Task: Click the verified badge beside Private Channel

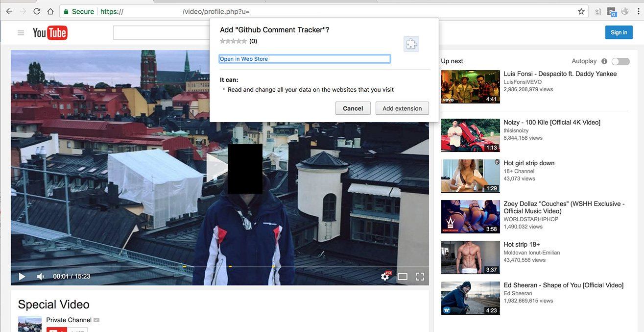Action: (96, 320)
